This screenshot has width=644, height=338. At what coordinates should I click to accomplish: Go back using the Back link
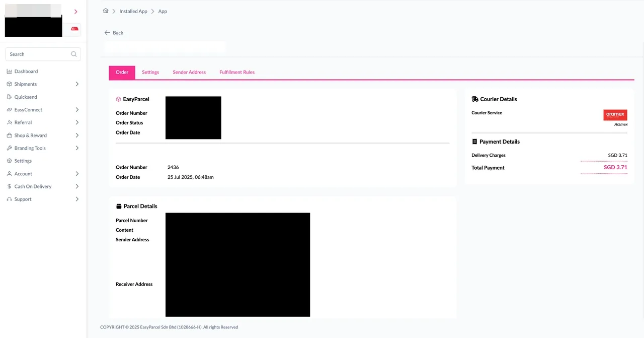click(x=114, y=33)
